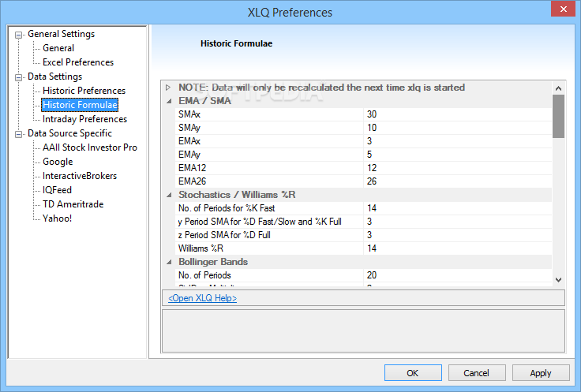This screenshot has width=581, height=392.
Task: Edit the EMA26 value field
Action: point(458,181)
